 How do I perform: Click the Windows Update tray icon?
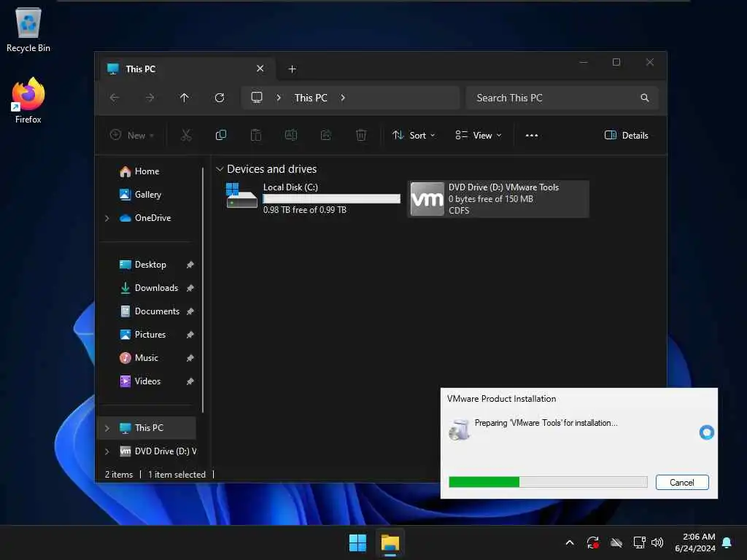pyautogui.click(x=593, y=542)
